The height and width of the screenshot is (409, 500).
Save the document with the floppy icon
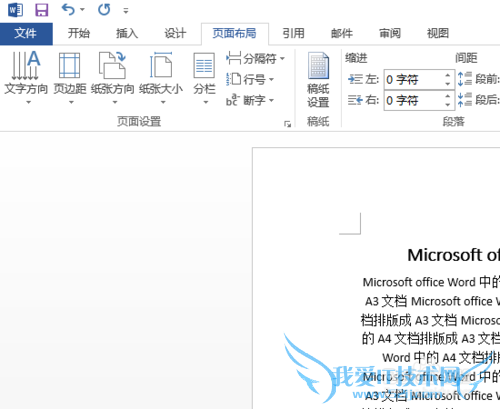pos(42,10)
